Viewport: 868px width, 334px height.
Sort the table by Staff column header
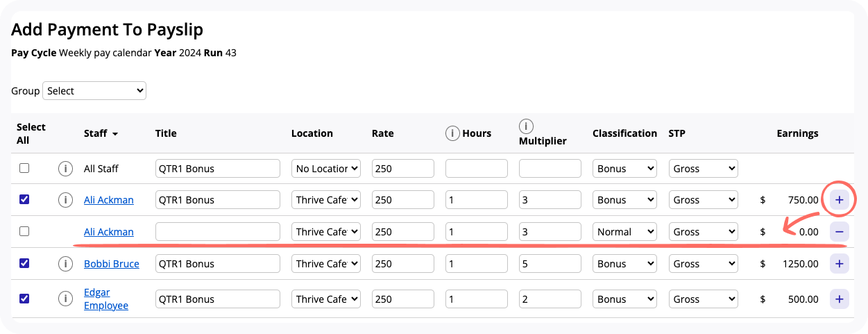coord(101,133)
